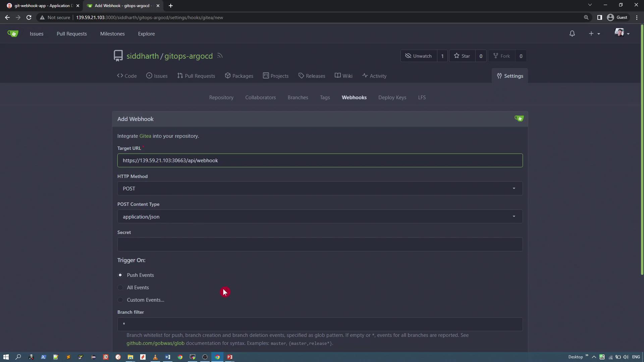This screenshot has width=644, height=362.
Task: Open Windows Start menu
Action: tap(6, 357)
